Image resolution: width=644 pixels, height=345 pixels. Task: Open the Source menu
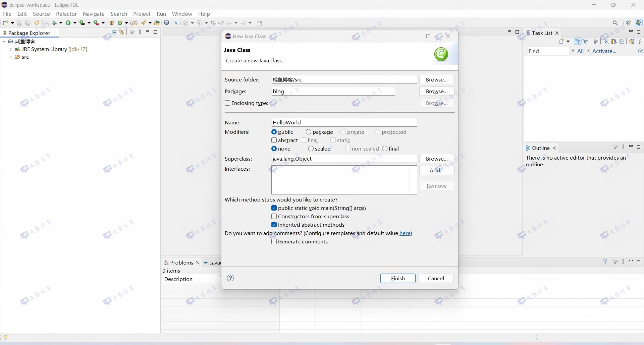pos(41,14)
